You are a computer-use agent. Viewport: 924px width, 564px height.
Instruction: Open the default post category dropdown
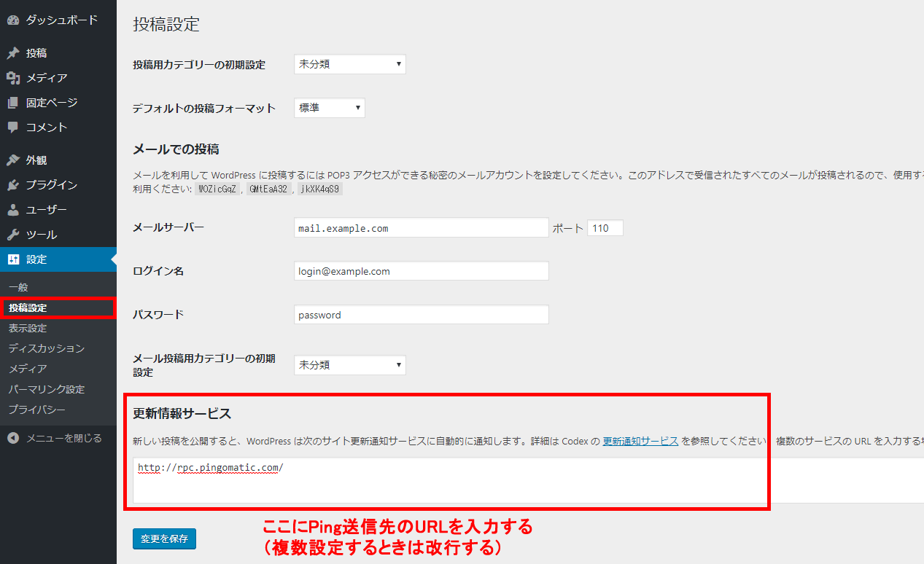pyautogui.click(x=349, y=64)
